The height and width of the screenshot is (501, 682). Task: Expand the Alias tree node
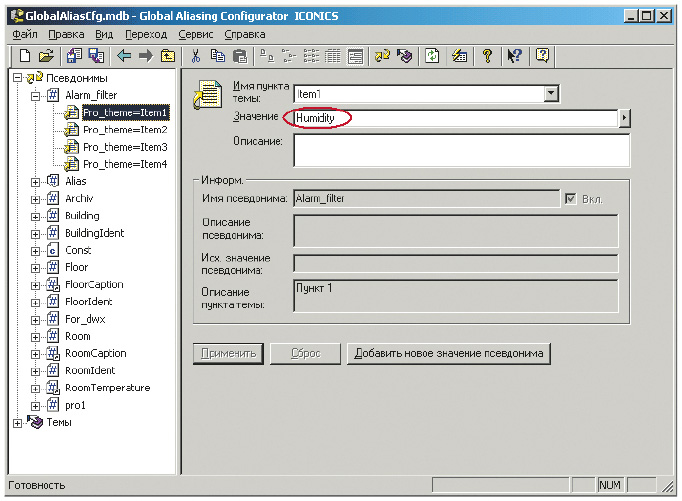click(x=35, y=182)
